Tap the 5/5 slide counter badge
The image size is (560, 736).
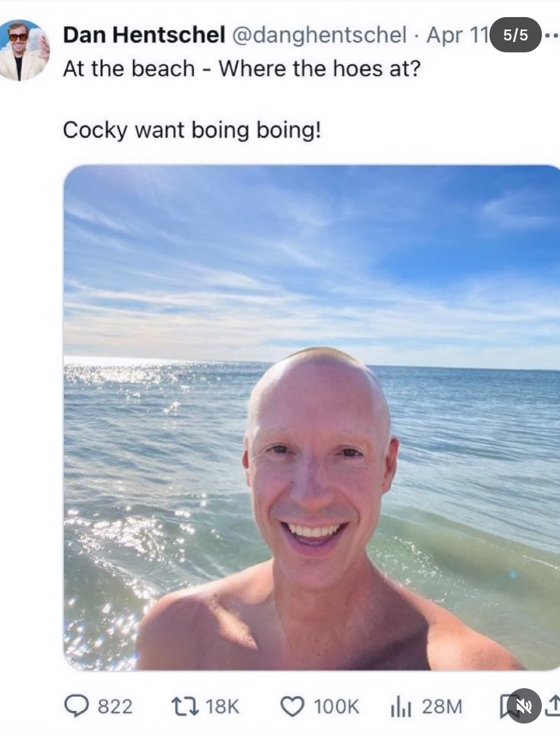click(515, 35)
